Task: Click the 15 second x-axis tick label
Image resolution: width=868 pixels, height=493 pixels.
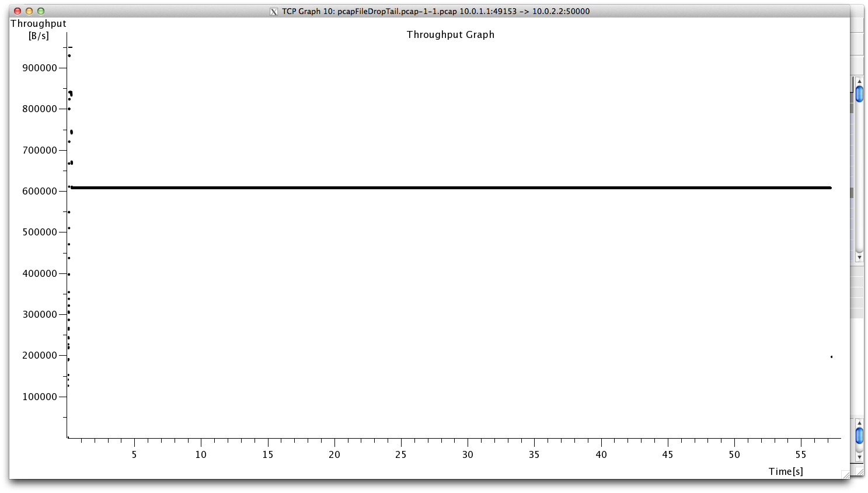Action: pos(267,454)
